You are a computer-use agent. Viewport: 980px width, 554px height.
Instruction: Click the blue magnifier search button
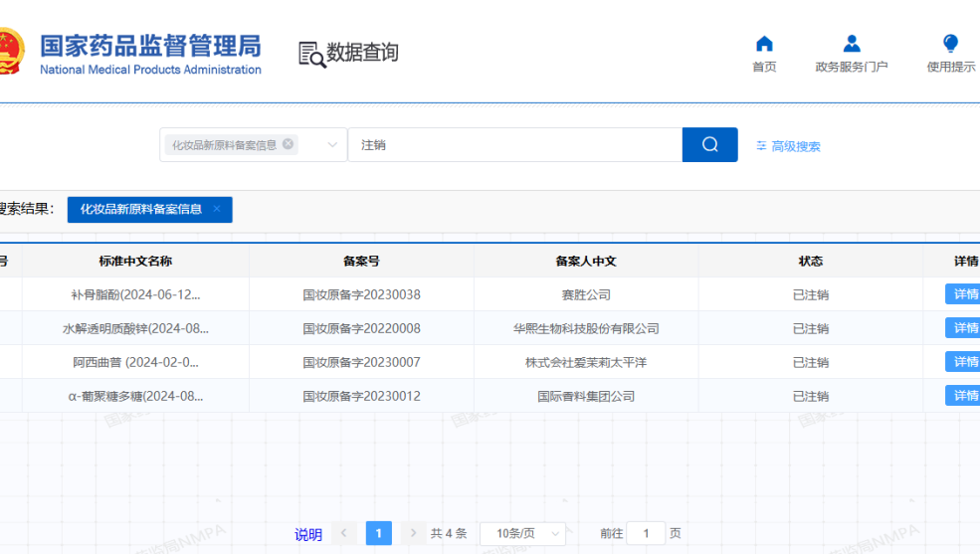709,145
